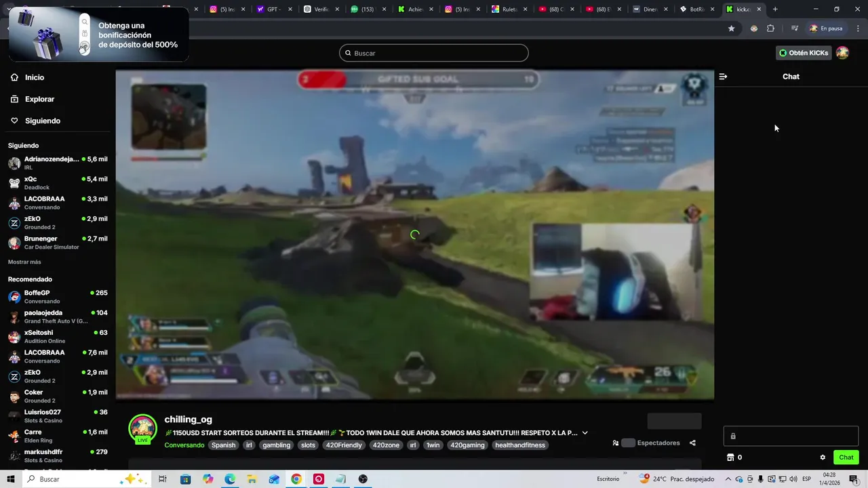Switch to the BotRix browser tab
Screen dimensions: 868x488
click(x=698, y=9)
